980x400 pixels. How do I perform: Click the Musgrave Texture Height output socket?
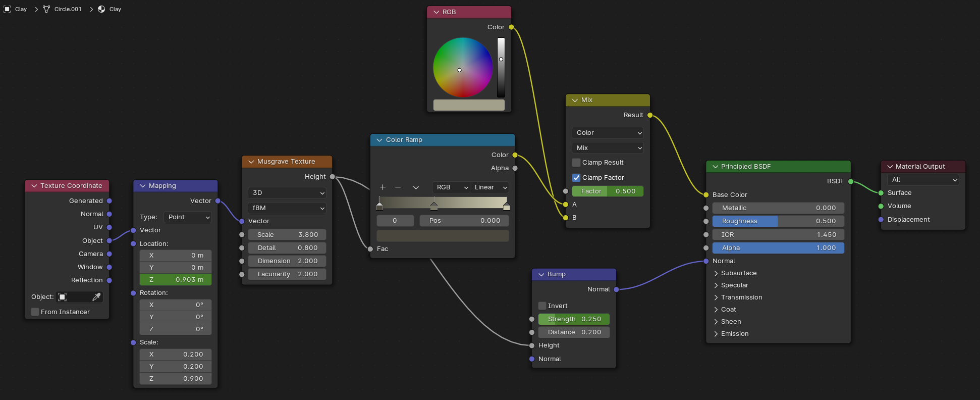(x=332, y=177)
